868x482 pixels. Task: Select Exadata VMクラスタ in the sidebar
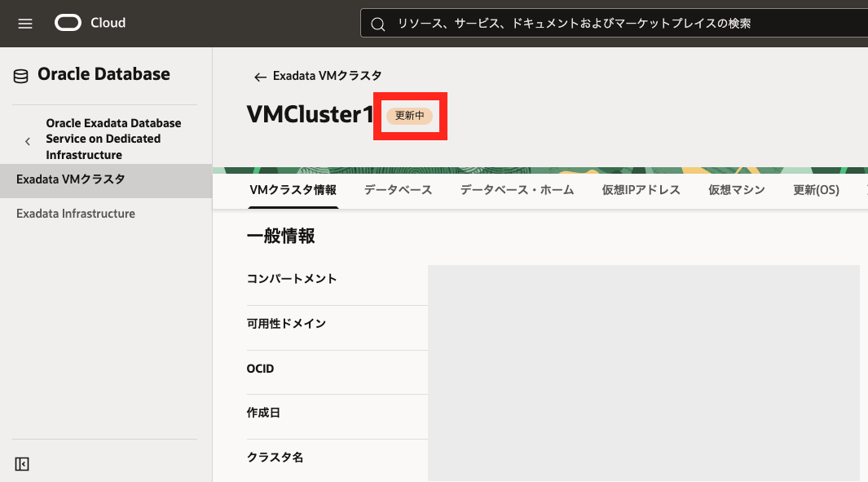click(70, 179)
